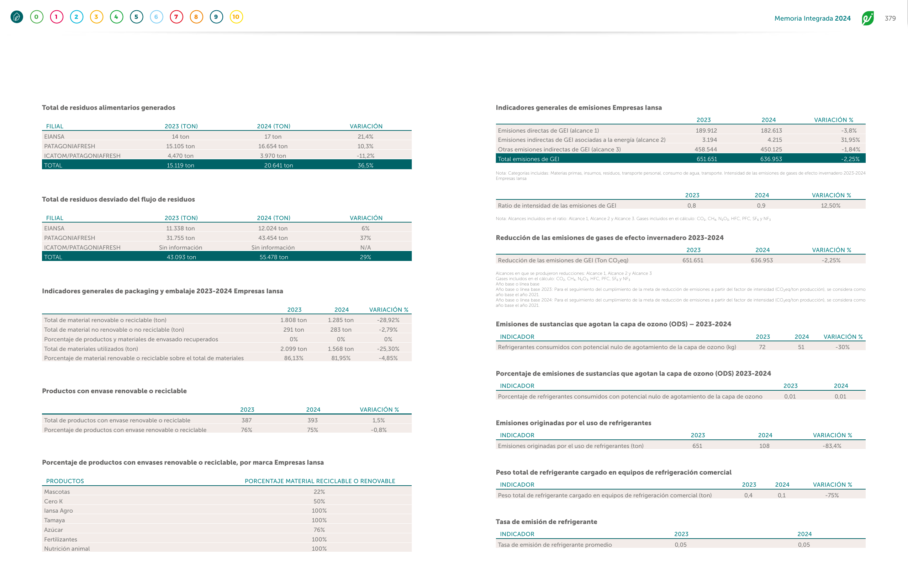Image resolution: width=908 pixels, height=588 pixels.
Task: Go to chapter 1 circle
Action: [x=57, y=17]
